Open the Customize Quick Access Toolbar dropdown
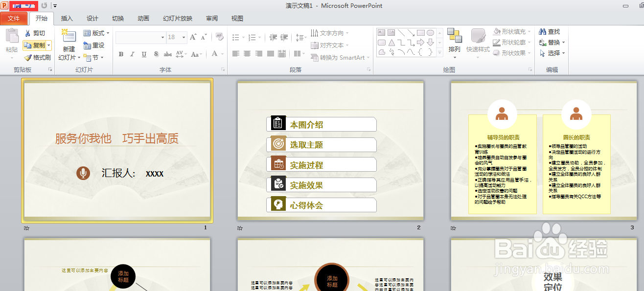This screenshot has width=644, height=291. tap(55, 6)
